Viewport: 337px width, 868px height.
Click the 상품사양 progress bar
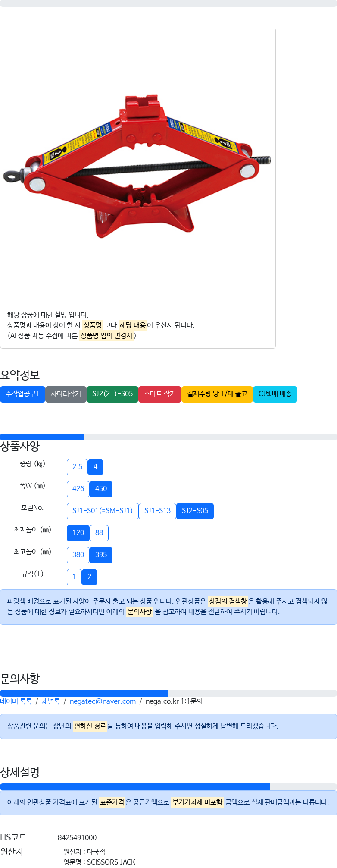point(168,437)
